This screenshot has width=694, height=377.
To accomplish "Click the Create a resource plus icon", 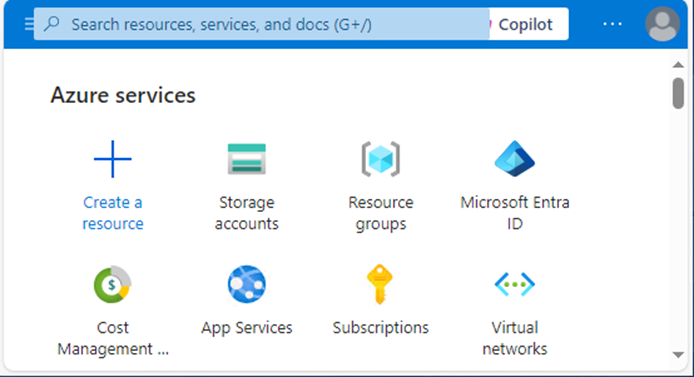I will [x=113, y=159].
